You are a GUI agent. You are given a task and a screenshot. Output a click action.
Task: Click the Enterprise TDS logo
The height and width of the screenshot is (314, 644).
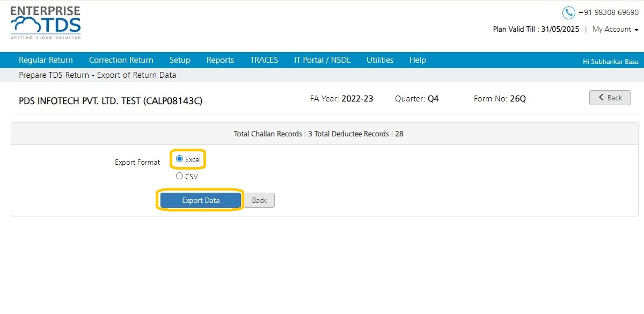pos(46,23)
